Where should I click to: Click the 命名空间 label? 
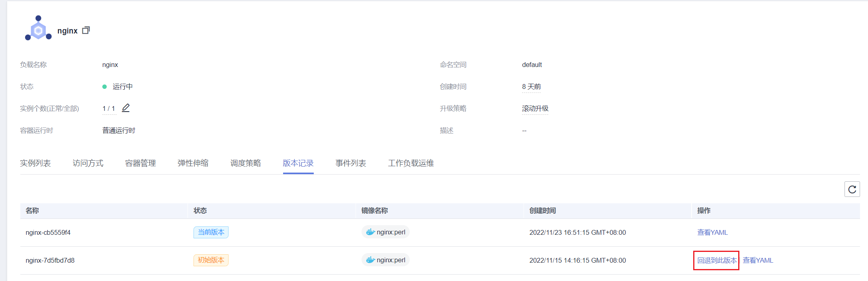pyautogui.click(x=453, y=65)
